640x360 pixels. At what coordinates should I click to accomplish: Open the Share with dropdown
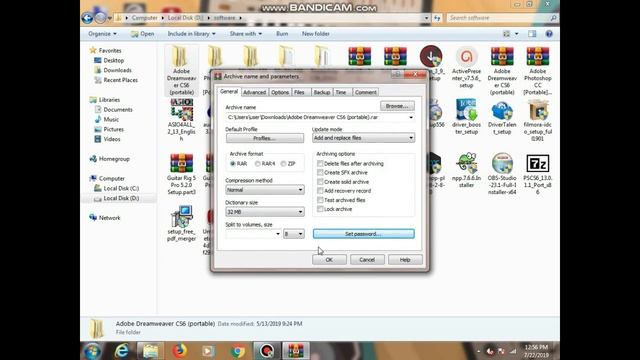246,34
